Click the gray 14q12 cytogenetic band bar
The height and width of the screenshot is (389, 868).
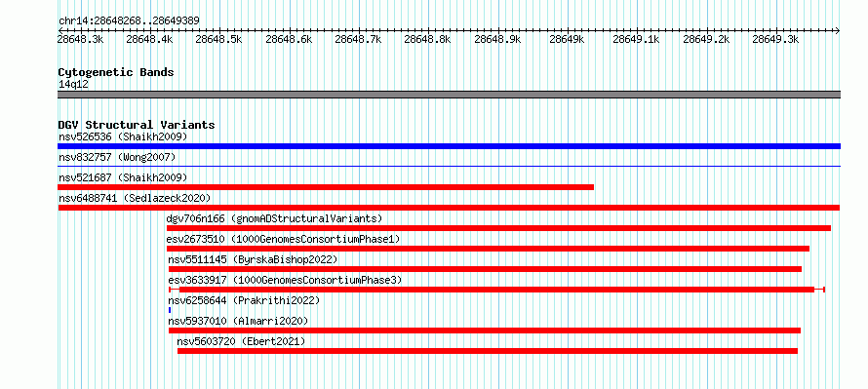point(449,95)
